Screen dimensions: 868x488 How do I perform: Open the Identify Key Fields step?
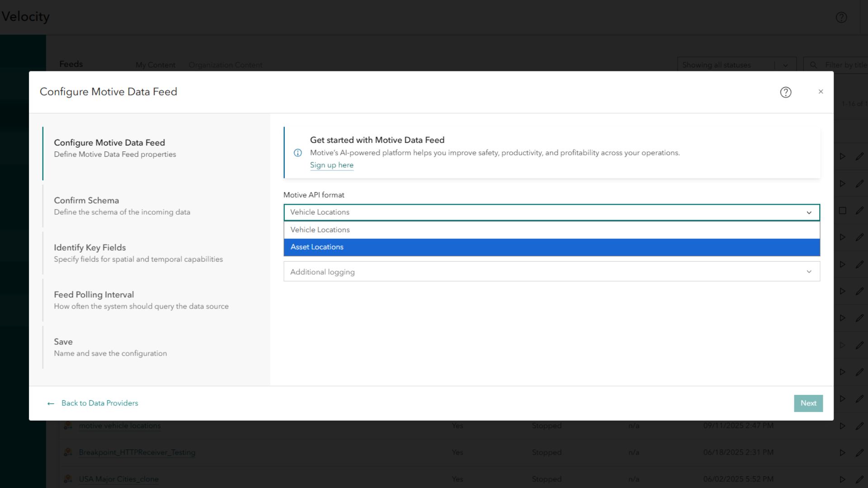point(90,248)
